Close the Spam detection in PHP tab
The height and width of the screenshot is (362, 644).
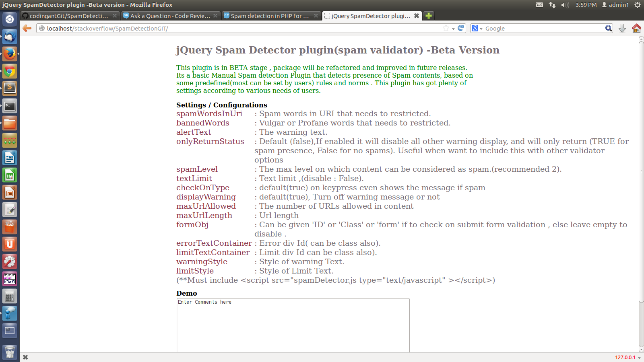click(316, 16)
